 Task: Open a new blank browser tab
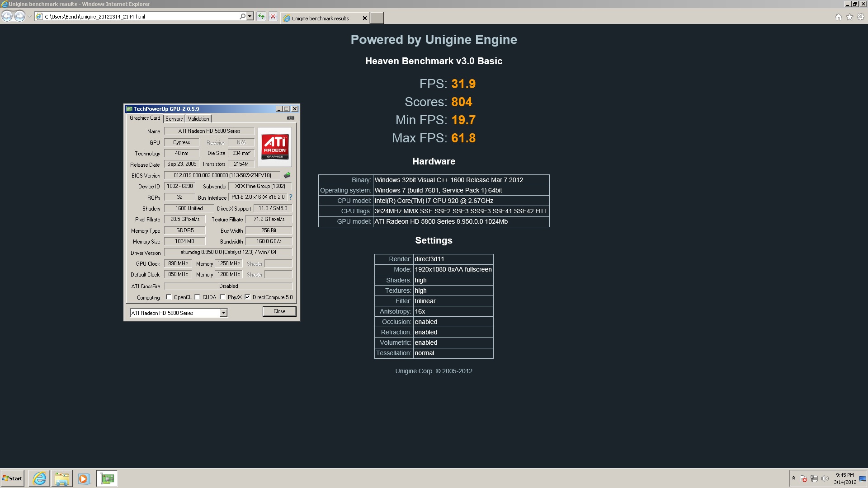pyautogui.click(x=377, y=18)
